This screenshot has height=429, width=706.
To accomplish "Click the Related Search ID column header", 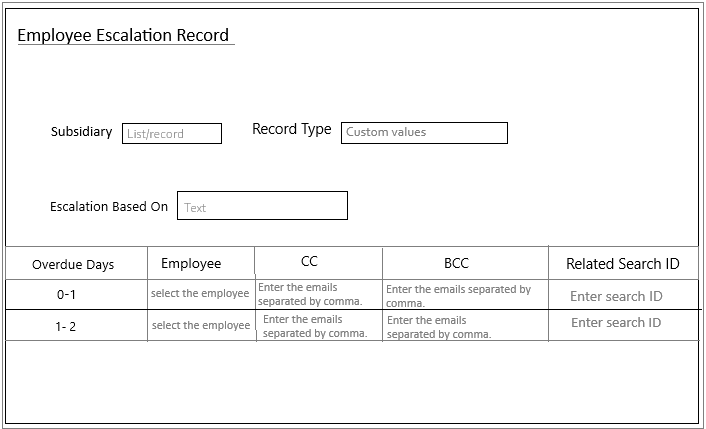I will [622, 264].
